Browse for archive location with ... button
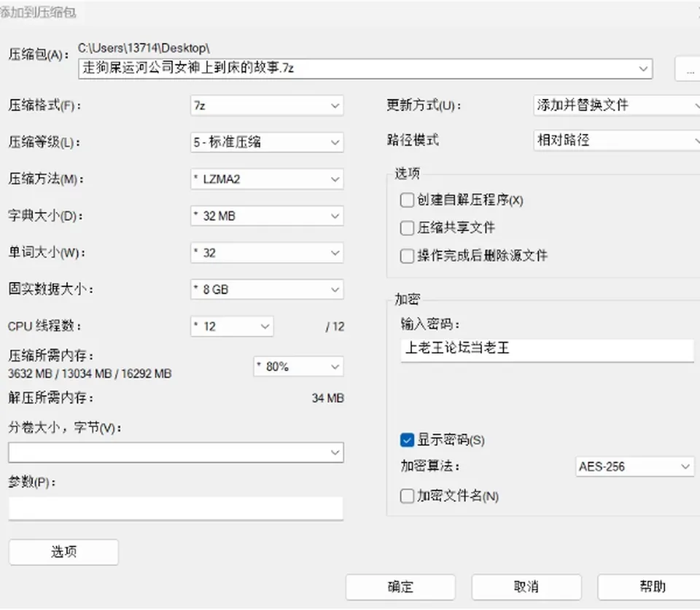 coord(688,69)
